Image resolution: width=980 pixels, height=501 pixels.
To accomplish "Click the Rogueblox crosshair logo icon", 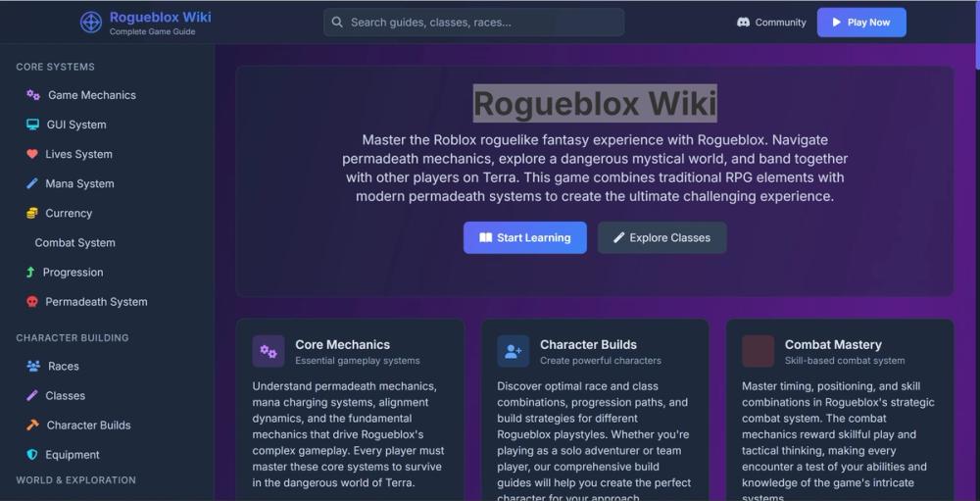I will pos(91,23).
